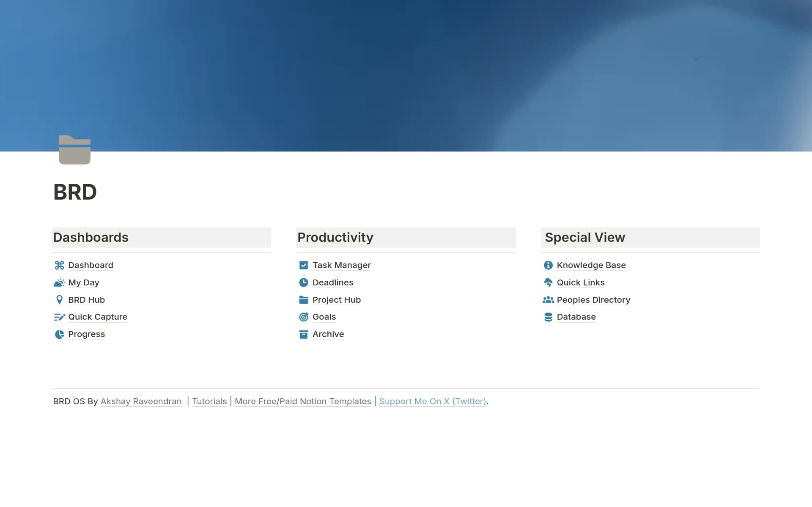This screenshot has width=812, height=507.
Task: Click the BRD page title
Action: [x=75, y=192]
